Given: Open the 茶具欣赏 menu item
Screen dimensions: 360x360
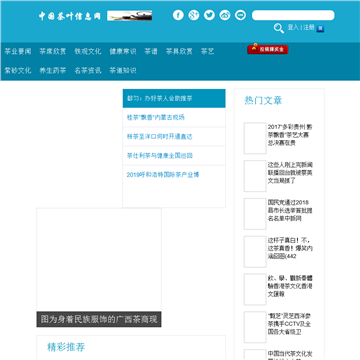Looking at the screenshot, I should 179,51.
